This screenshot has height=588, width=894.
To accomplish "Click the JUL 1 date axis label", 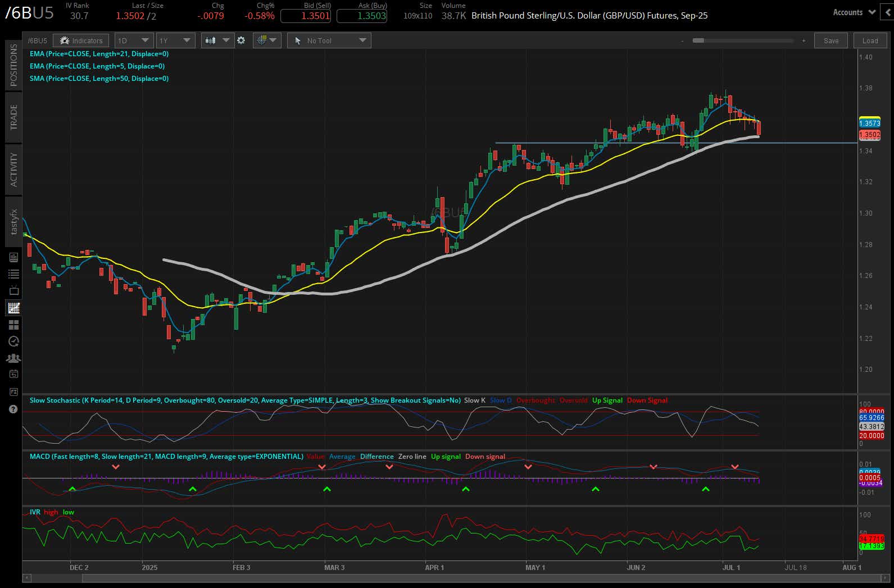I will coord(731,567).
